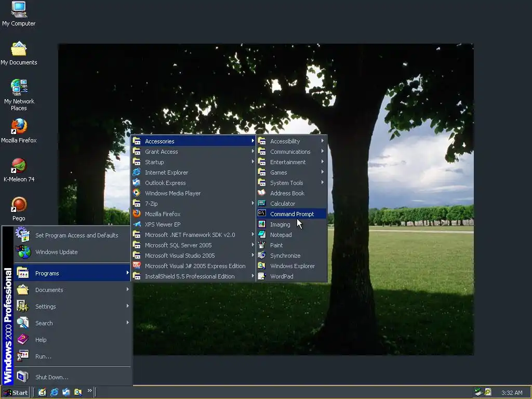
Task: Click the Imaging menu entry
Action: click(292, 224)
